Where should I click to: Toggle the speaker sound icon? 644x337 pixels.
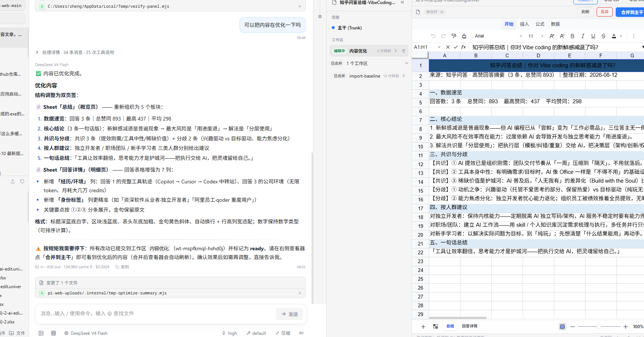click(x=301, y=333)
